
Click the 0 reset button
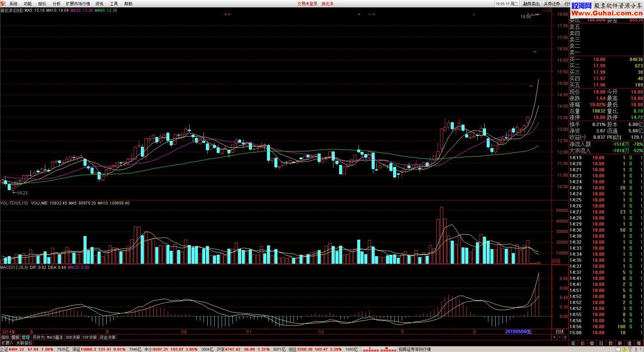click(x=565, y=337)
